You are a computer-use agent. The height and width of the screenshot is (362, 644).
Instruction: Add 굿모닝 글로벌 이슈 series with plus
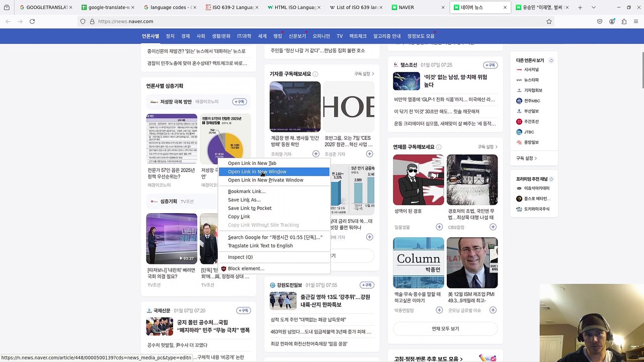493,310
